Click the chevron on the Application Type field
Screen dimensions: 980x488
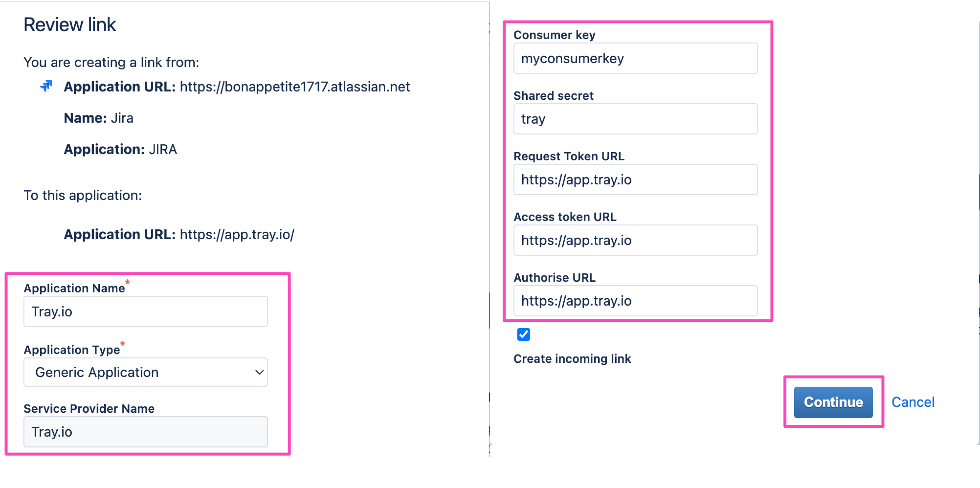pos(259,372)
